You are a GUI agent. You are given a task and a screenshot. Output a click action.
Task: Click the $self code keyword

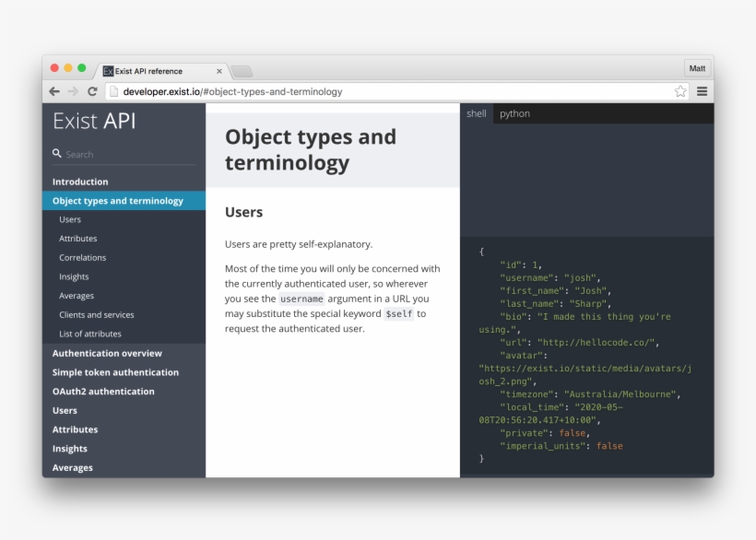pyautogui.click(x=398, y=313)
